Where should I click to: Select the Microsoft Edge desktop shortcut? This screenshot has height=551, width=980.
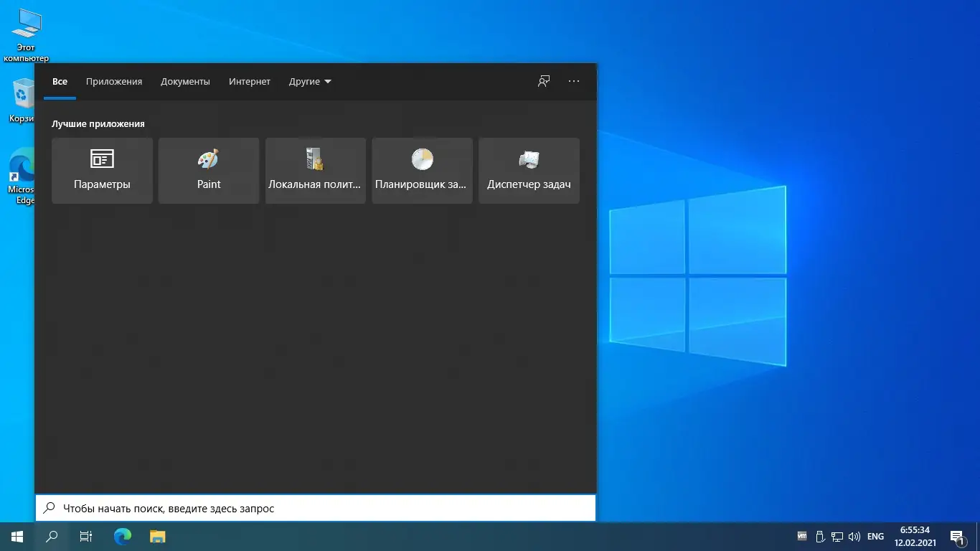pyautogui.click(x=22, y=176)
